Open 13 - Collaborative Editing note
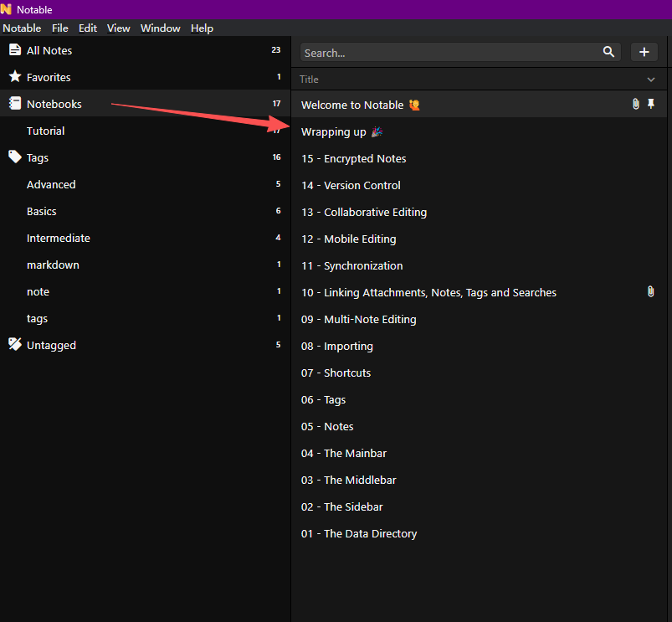Viewport: 672px width, 622px height. click(479, 212)
